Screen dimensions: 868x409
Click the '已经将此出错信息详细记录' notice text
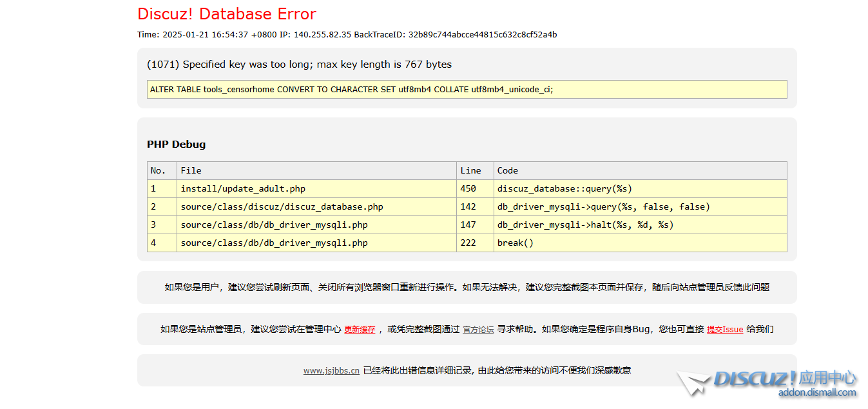click(x=497, y=370)
